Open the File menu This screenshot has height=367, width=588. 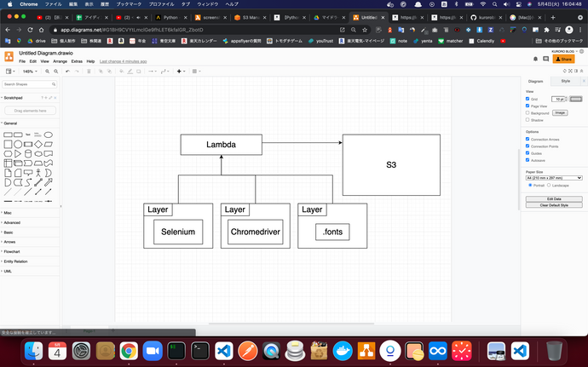pos(22,61)
